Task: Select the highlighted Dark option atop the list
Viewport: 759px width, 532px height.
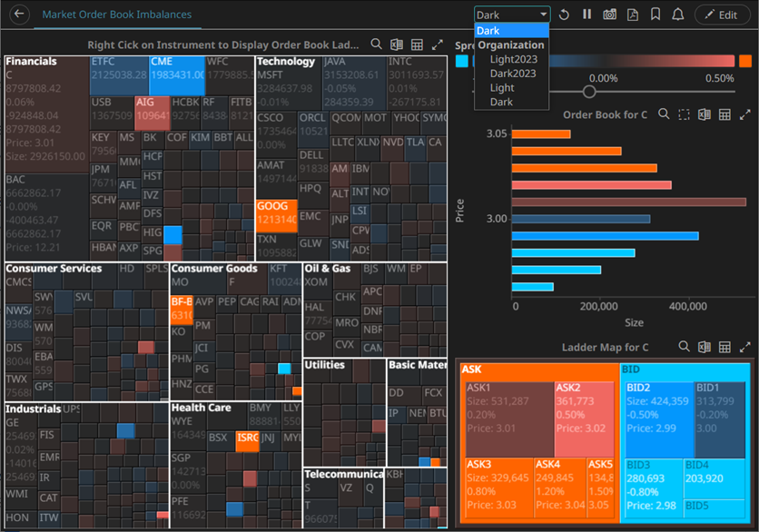Action: coord(512,31)
